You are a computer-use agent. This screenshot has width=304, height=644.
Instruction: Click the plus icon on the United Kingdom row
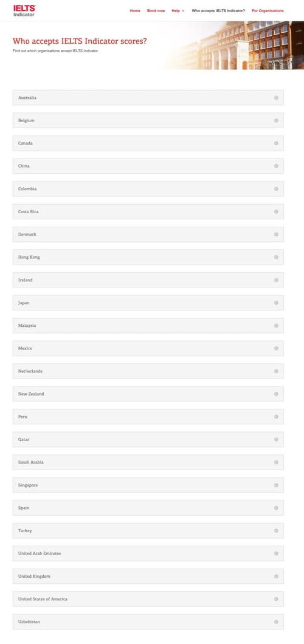click(276, 576)
